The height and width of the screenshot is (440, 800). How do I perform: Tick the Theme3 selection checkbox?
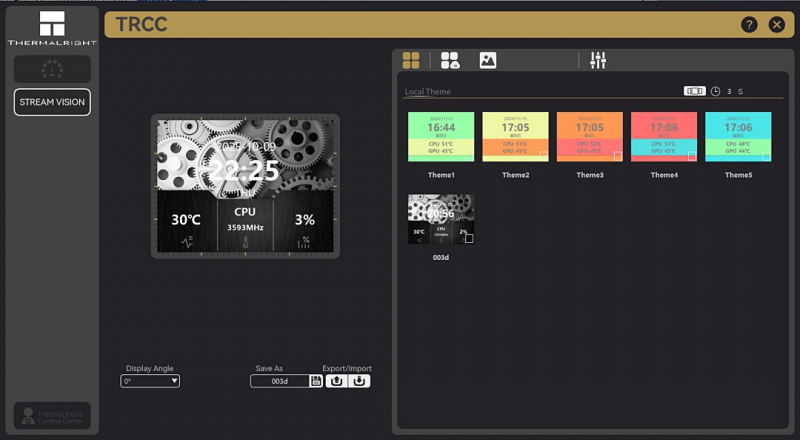click(x=617, y=156)
